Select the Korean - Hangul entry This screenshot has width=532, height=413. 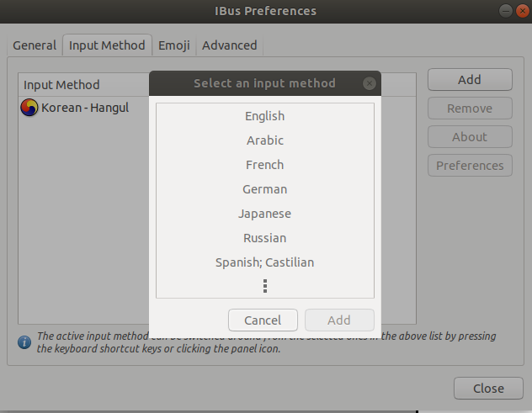[85, 108]
